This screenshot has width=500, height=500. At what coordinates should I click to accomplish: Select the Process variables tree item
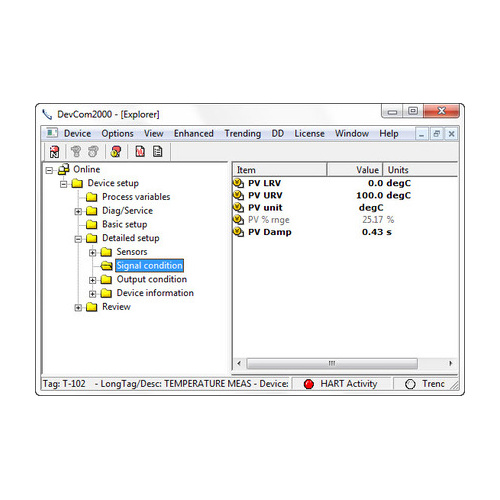click(136, 197)
